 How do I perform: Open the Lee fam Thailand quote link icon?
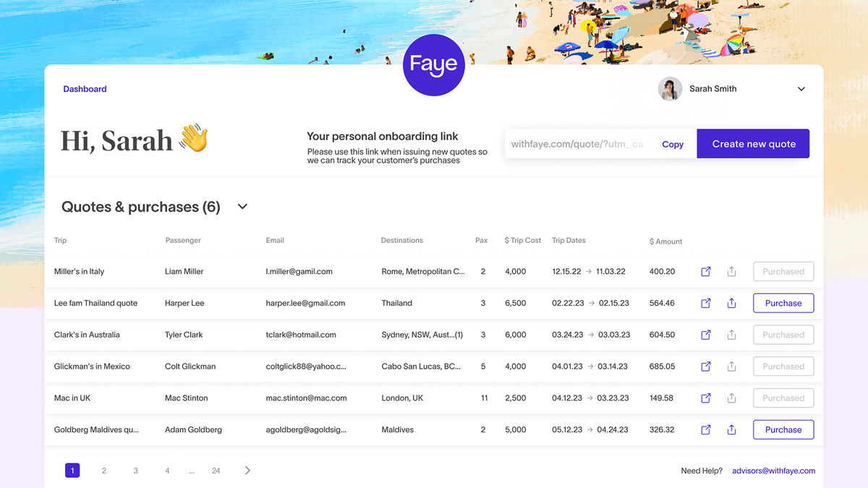[706, 304]
